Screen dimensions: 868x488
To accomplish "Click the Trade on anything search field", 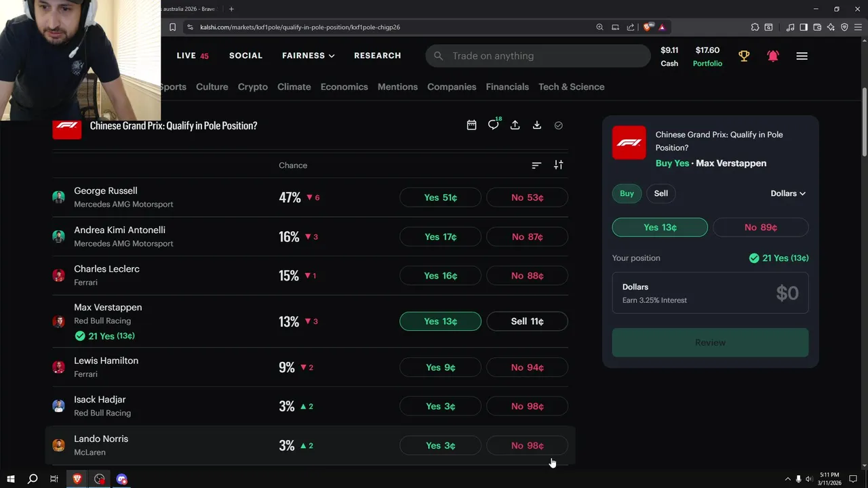I will click(538, 56).
